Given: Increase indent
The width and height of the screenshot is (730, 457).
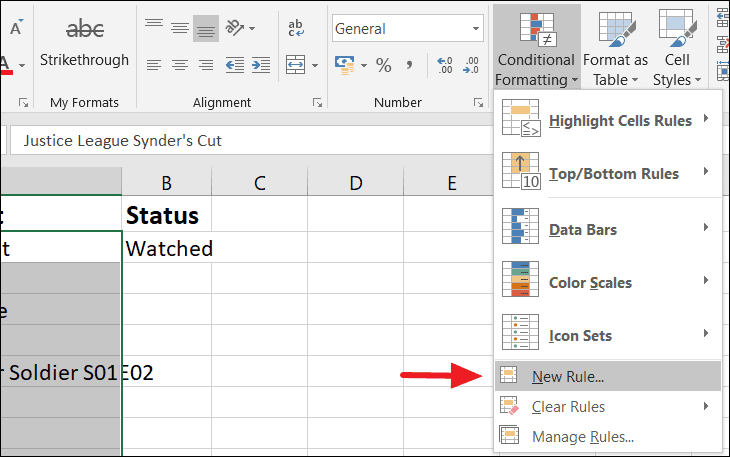Looking at the screenshot, I should click(x=261, y=65).
